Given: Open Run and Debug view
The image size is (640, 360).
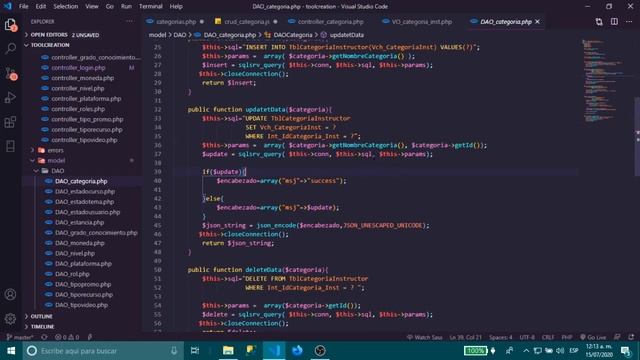Looking at the screenshot, I should pos(10,98).
